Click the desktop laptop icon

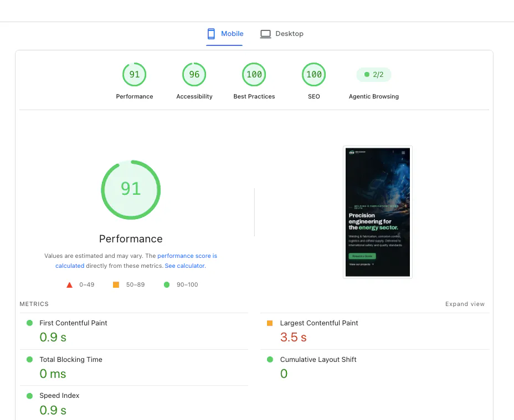pyautogui.click(x=265, y=34)
